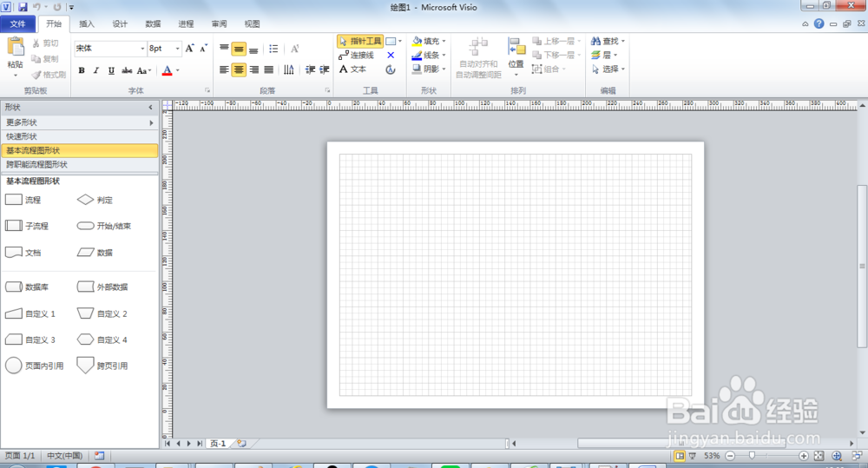The height and width of the screenshot is (468, 868).
Task: Toggle middle vertical alignment
Action: [239, 49]
